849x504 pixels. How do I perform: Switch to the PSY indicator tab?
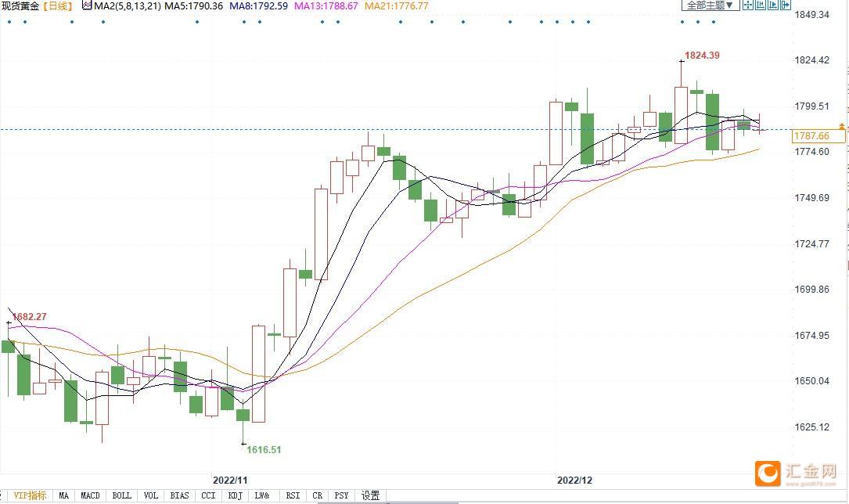tap(342, 495)
